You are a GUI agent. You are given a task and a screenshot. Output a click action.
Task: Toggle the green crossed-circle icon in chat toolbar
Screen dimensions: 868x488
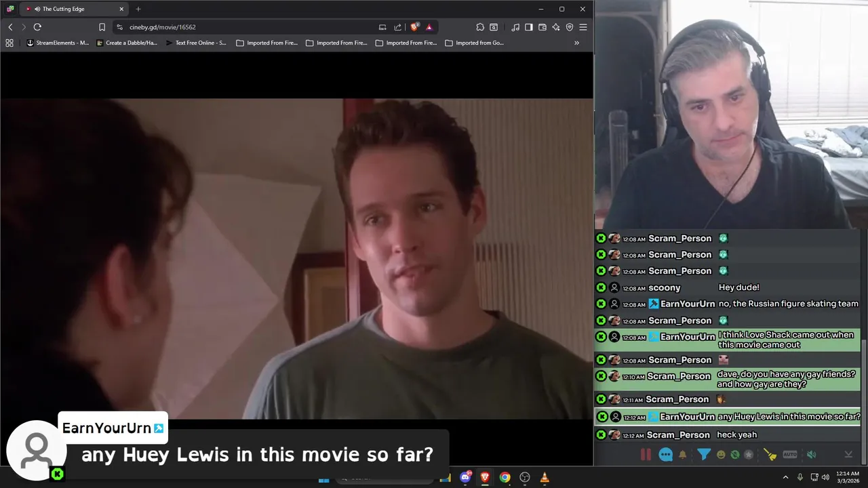tap(735, 455)
